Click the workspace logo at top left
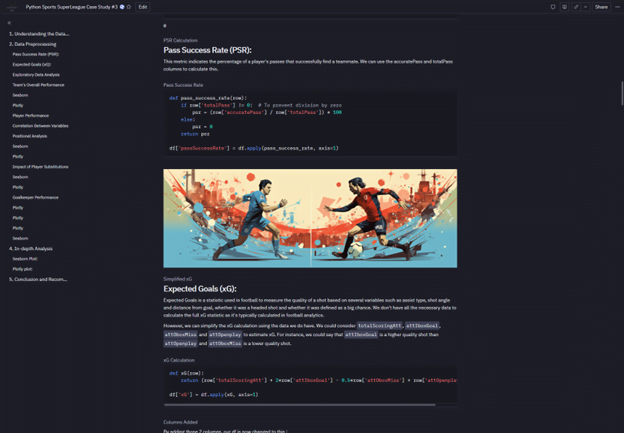 point(12,7)
